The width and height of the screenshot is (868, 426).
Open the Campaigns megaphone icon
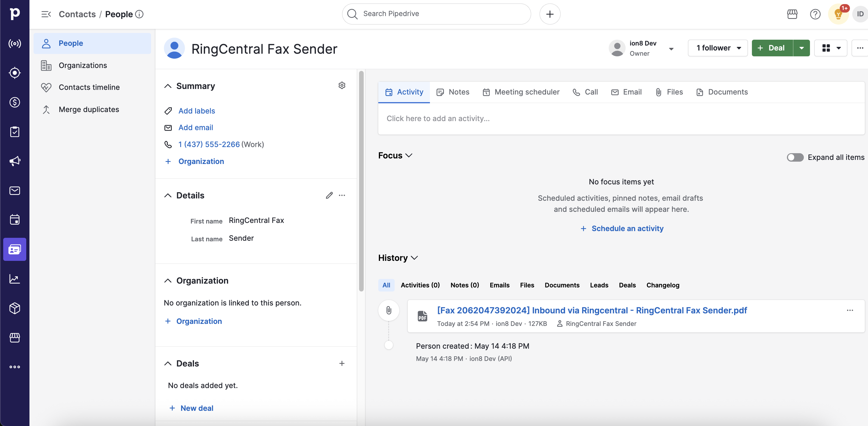pos(15,161)
